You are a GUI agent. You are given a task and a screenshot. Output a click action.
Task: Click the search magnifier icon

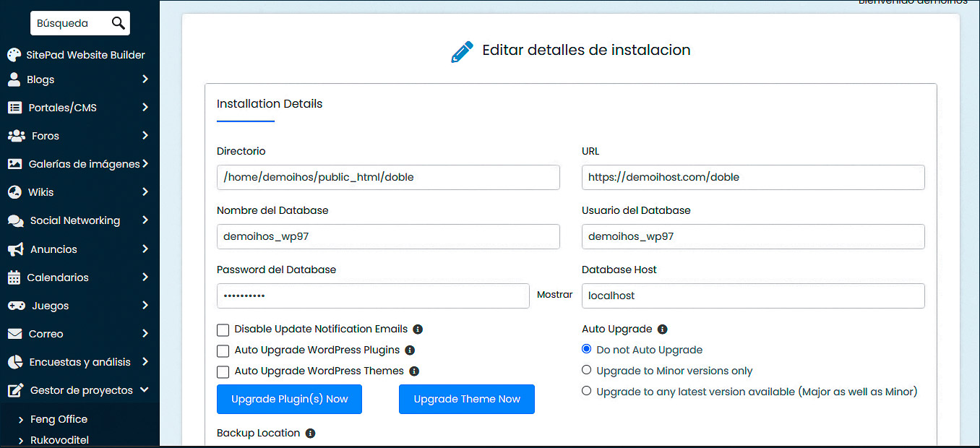[118, 22]
